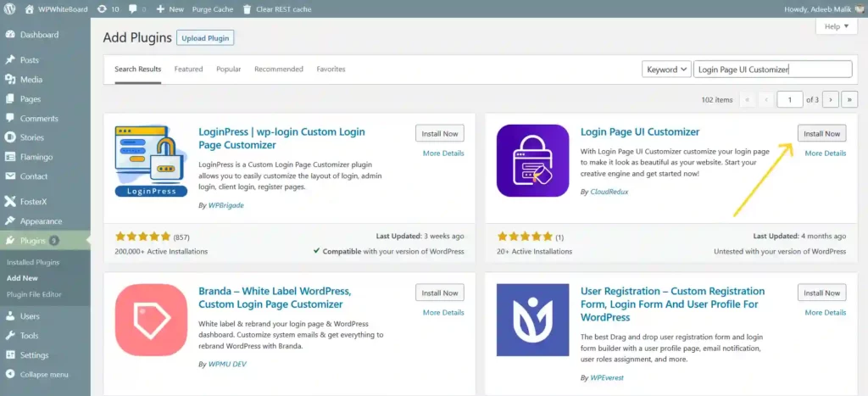Click the Stories icon in sidebar
The height and width of the screenshot is (396, 868).
[x=9, y=137]
